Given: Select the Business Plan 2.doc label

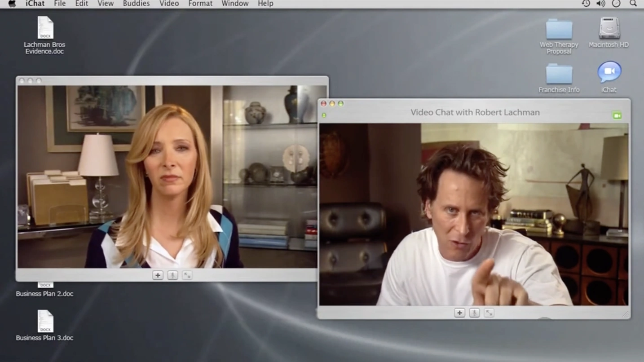Looking at the screenshot, I should (44, 294).
